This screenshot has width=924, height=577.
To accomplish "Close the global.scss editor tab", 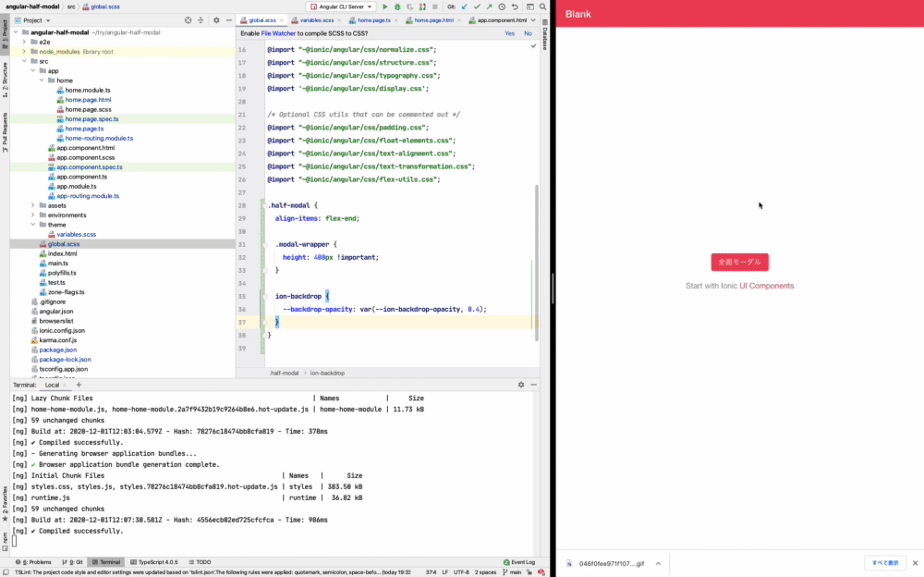I will click(281, 20).
